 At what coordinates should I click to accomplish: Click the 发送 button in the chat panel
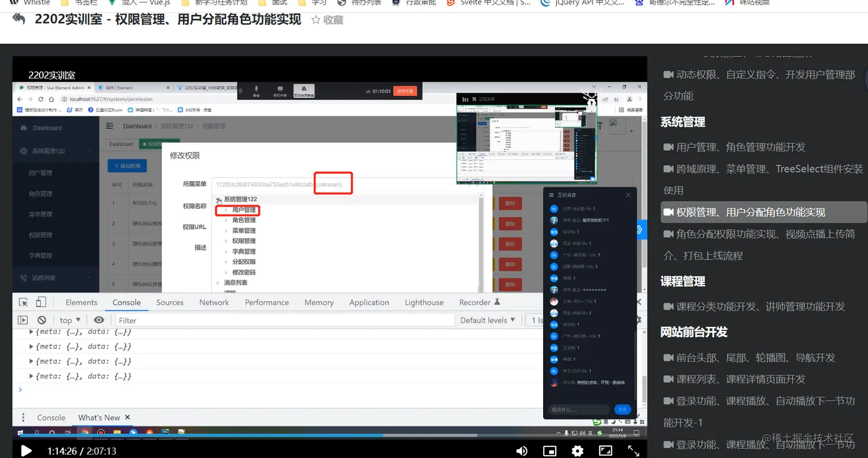[x=622, y=410]
